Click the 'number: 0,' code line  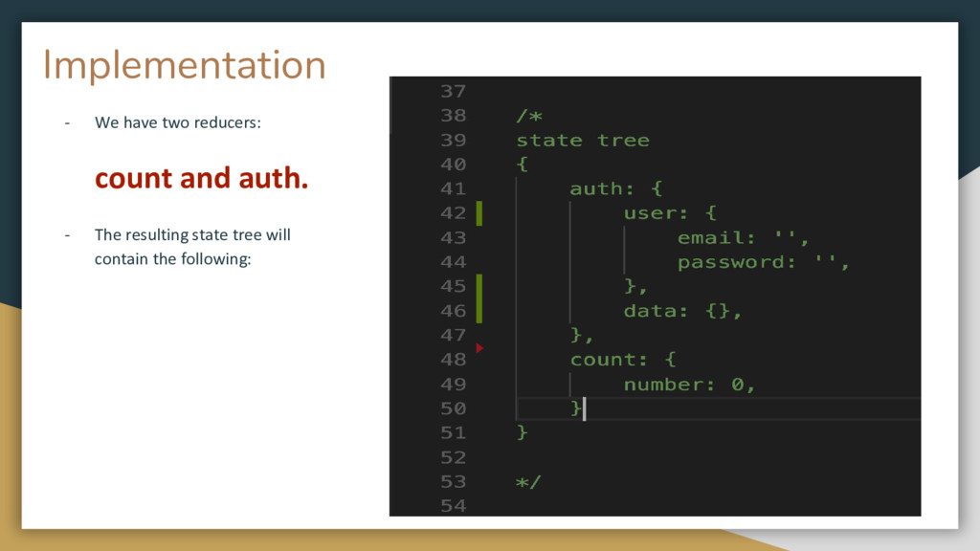coord(689,385)
